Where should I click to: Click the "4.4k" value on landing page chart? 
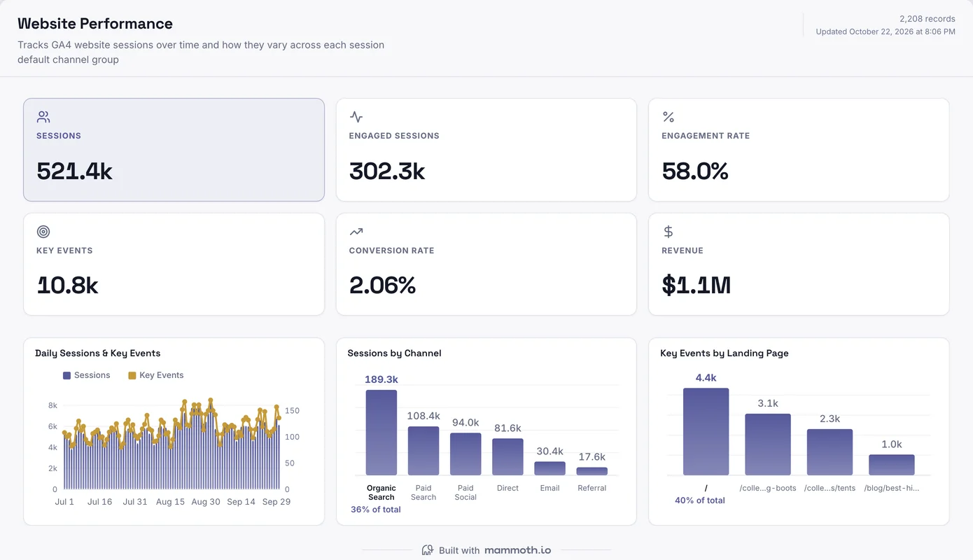point(706,378)
